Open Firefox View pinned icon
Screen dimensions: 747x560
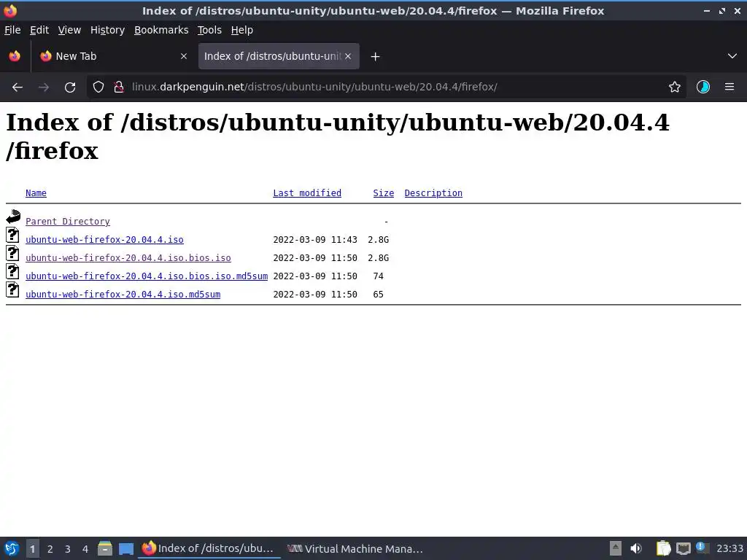pyautogui.click(x=15, y=56)
